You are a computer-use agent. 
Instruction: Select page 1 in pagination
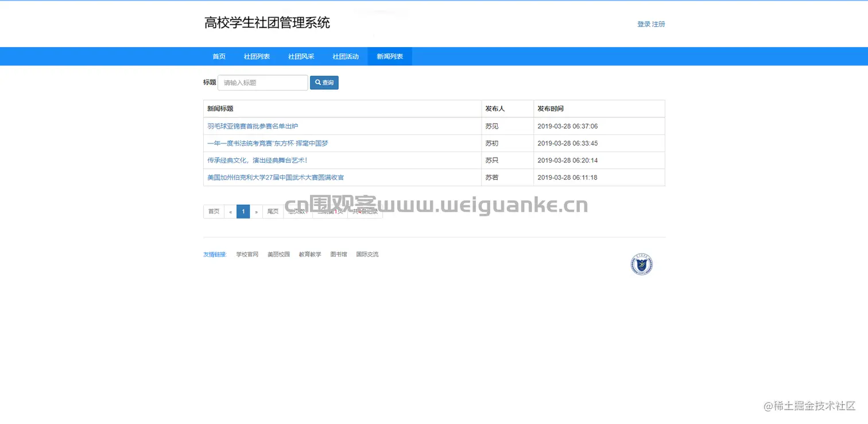tap(243, 212)
